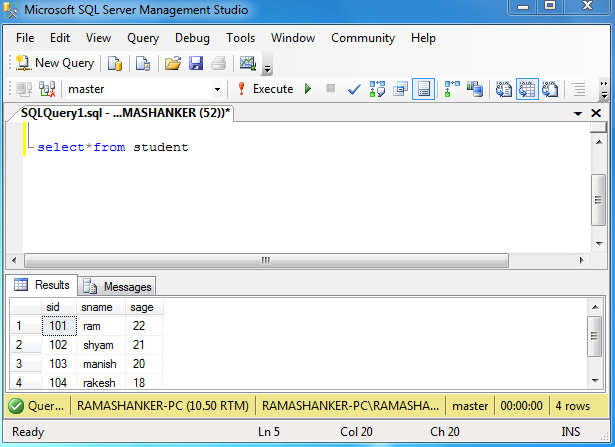This screenshot has width=615, height=447.
Task: Open the active files dropdown arrow
Action: pos(578,114)
